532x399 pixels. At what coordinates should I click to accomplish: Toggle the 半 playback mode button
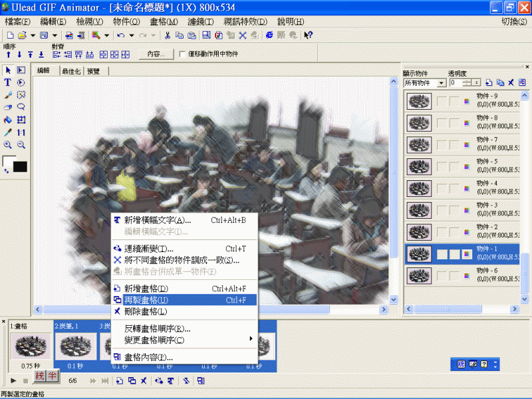coord(51,374)
